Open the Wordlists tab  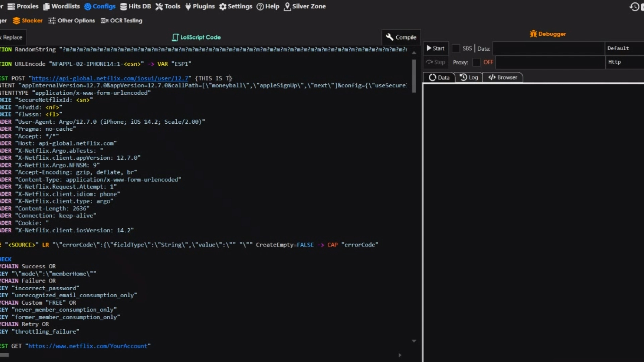click(x=62, y=6)
